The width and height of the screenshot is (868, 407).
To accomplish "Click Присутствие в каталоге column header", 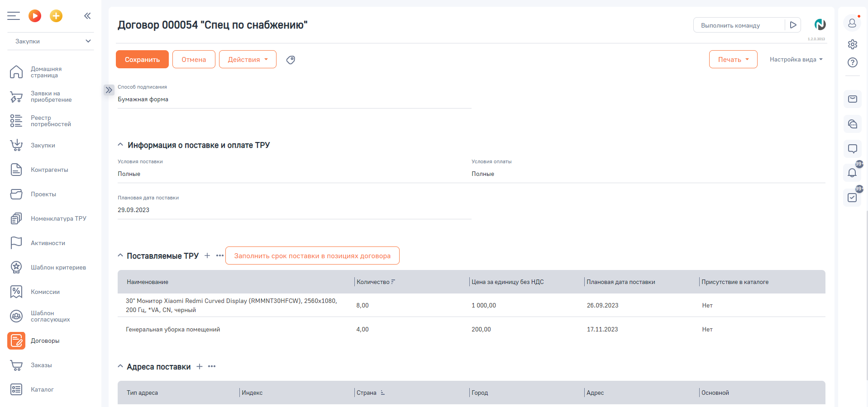I will coord(735,282).
